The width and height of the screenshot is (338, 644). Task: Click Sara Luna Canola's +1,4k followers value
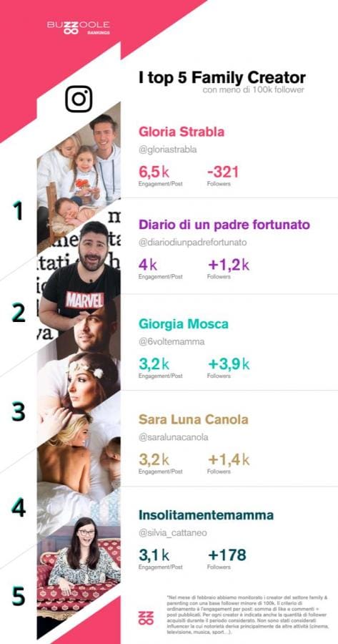coord(229,459)
